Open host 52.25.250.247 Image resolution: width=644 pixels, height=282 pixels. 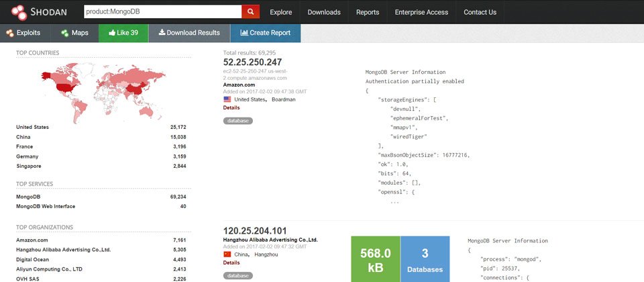(x=253, y=62)
